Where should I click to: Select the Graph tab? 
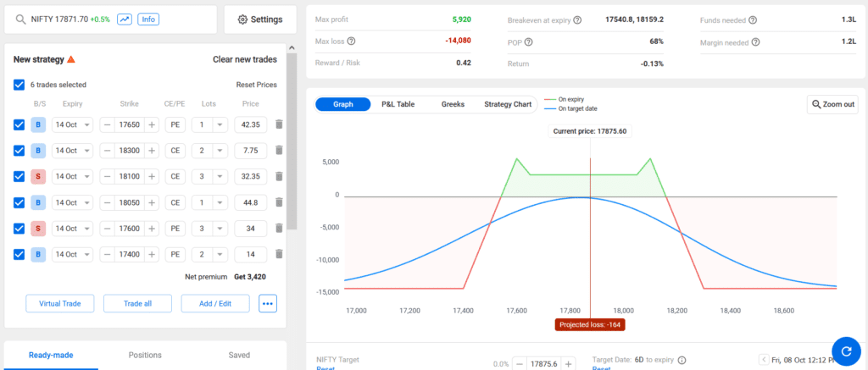[x=342, y=104]
